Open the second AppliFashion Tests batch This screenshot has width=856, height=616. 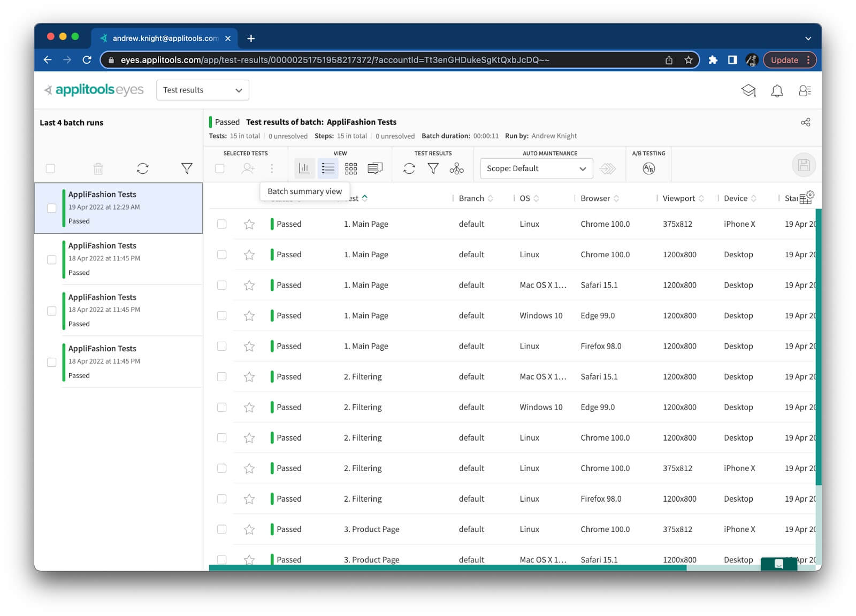coord(102,246)
